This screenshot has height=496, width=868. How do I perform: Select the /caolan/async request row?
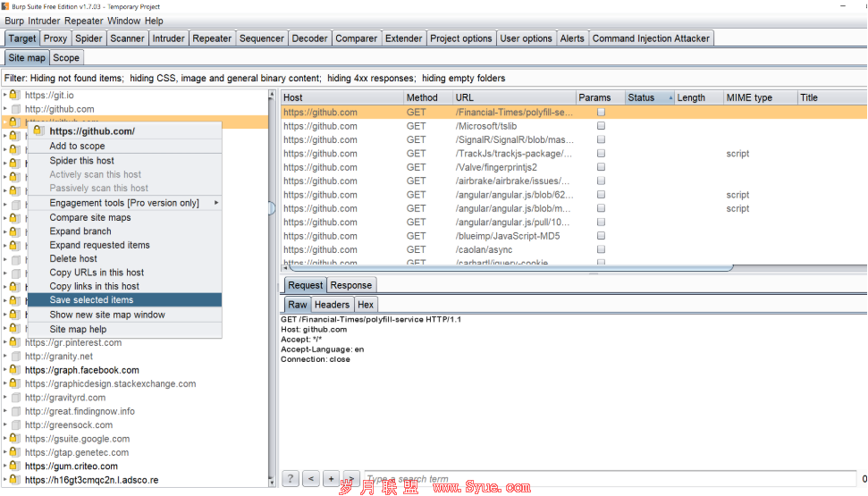pos(574,249)
